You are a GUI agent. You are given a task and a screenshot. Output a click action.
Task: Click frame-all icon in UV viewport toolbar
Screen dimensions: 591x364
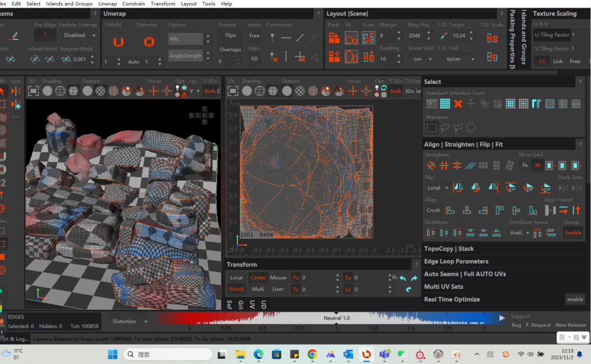[233, 91]
